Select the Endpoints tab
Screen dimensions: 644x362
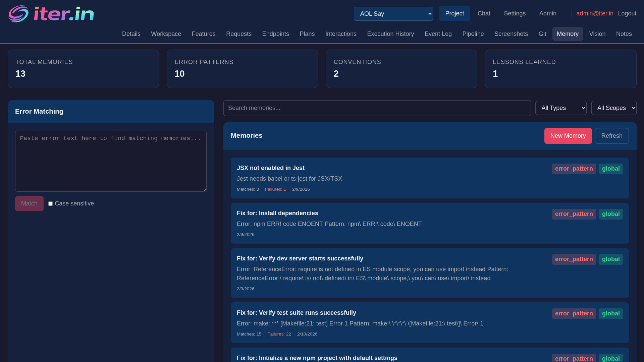pos(275,34)
